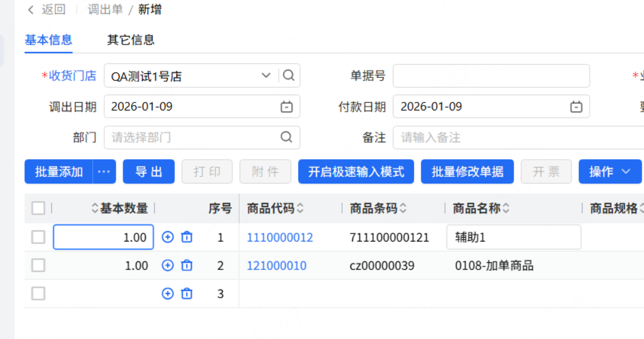Click the back arrow icon next to 返回
The width and height of the screenshot is (644, 339).
tap(31, 10)
